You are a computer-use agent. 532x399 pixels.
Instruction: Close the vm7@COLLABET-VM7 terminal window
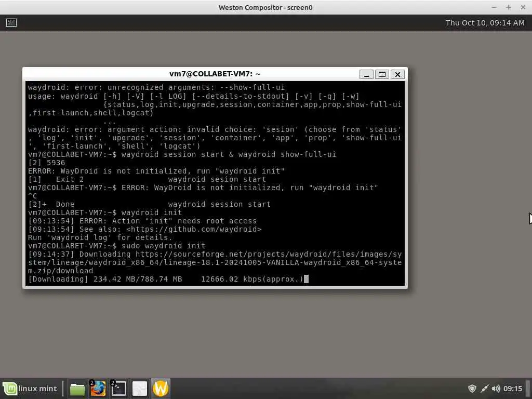click(397, 74)
